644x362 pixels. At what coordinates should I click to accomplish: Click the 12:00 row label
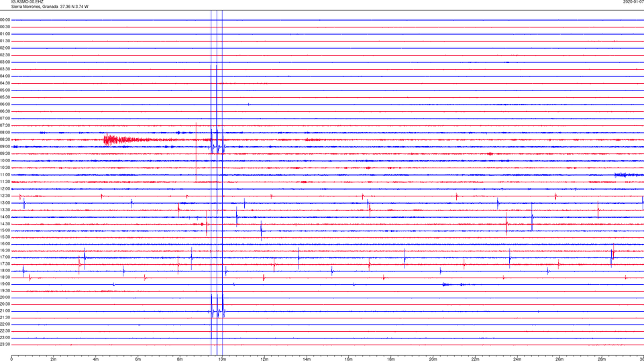pyautogui.click(x=5, y=189)
